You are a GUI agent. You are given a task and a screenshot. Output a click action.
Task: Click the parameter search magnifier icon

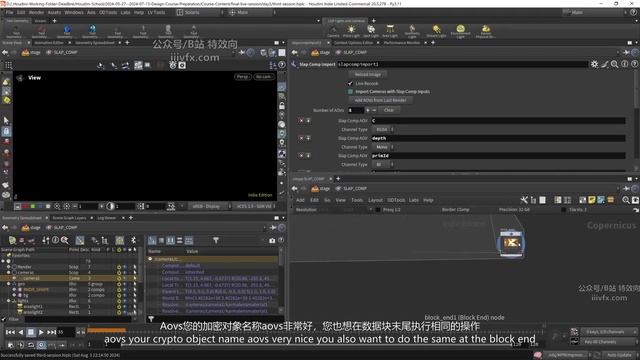click(614, 64)
